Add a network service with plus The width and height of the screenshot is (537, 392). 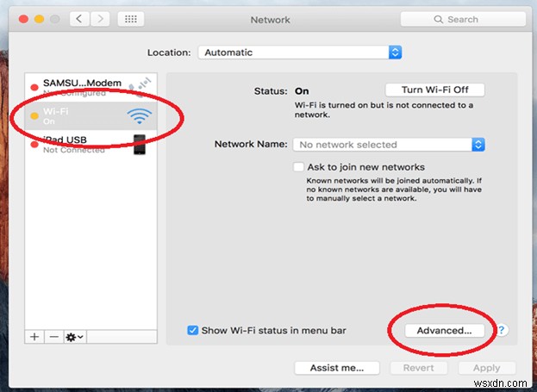pos(34,337)
